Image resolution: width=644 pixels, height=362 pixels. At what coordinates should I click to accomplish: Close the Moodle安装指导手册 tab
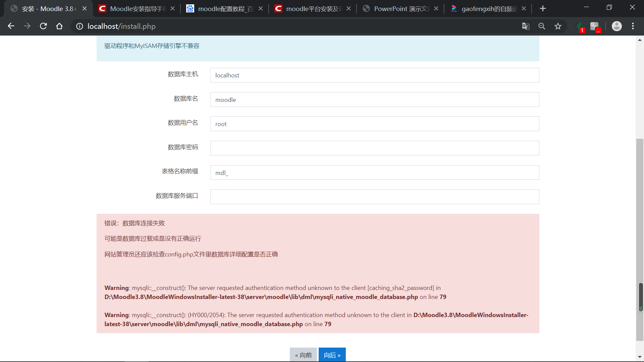172,9
